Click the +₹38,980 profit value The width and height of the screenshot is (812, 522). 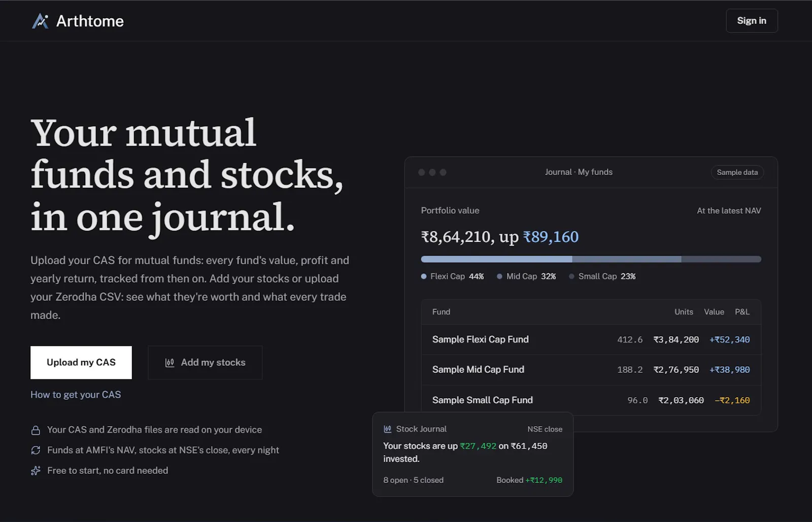729,370
